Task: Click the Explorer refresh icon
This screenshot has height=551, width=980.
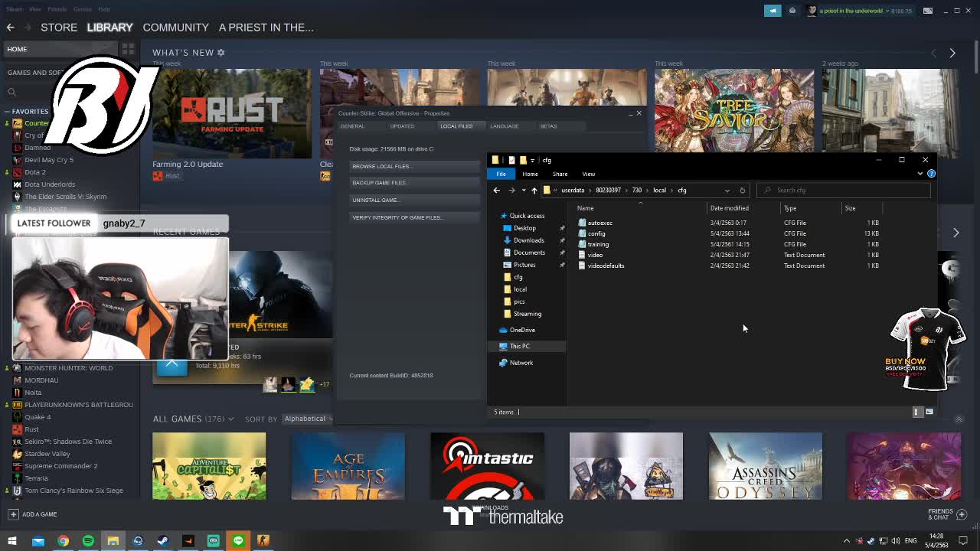Action: [x=742, y=191]
